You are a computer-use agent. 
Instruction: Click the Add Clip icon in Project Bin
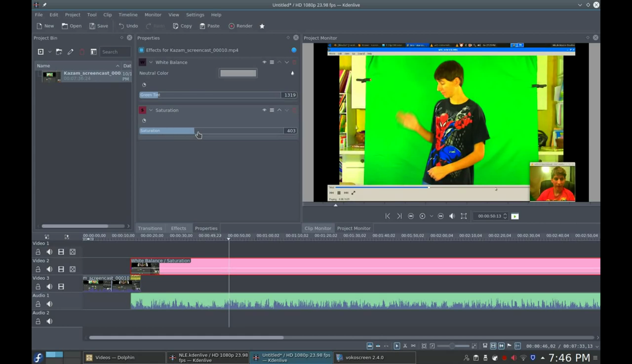40,52
